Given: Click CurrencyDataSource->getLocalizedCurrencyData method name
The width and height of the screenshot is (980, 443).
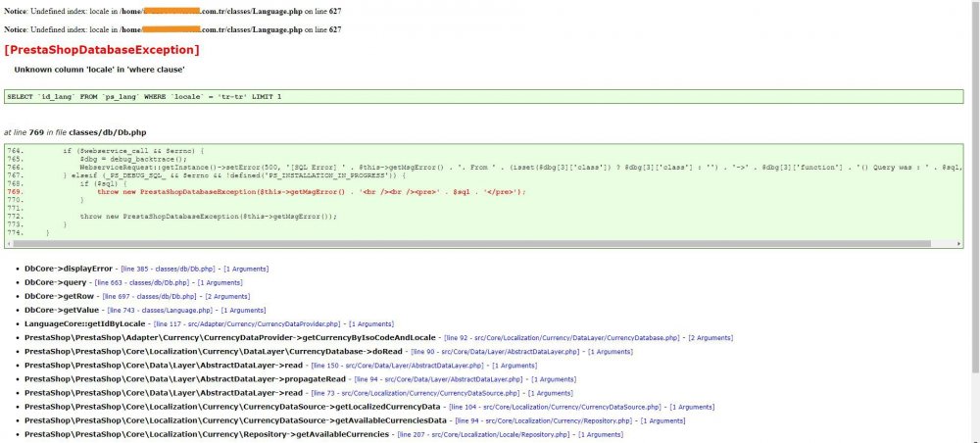Looking at the screenshot, I should pos(232,407).
